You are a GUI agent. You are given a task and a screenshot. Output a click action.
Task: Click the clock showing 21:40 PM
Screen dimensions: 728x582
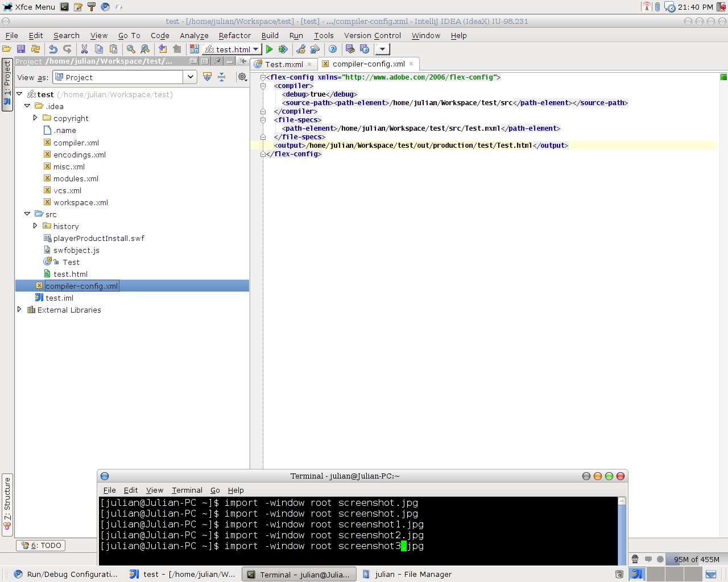(695, 7)
